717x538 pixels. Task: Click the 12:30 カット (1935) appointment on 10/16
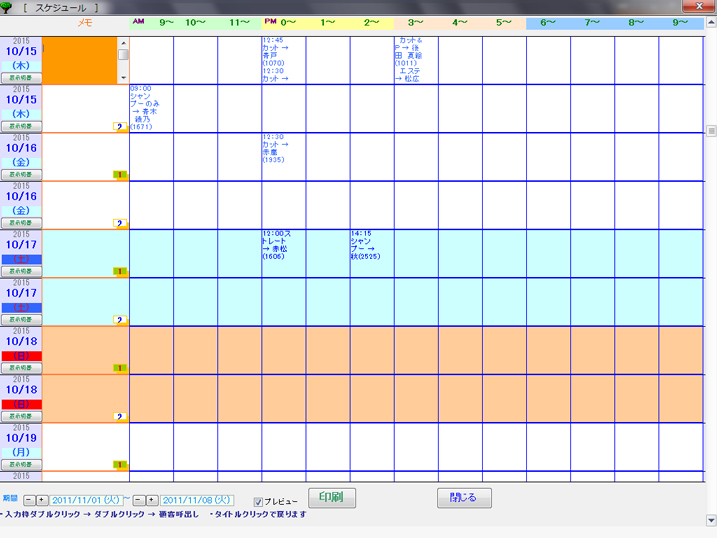tap(275, 148)
